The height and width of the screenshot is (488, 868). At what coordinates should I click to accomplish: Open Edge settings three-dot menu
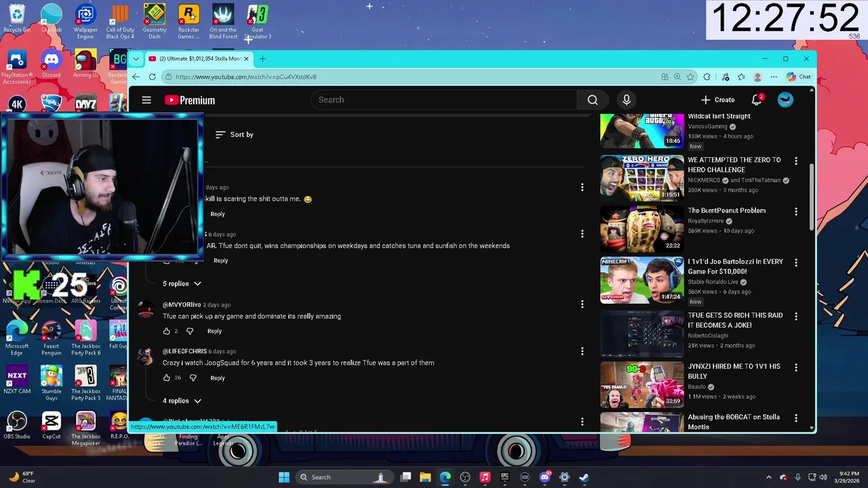[774, 77]
